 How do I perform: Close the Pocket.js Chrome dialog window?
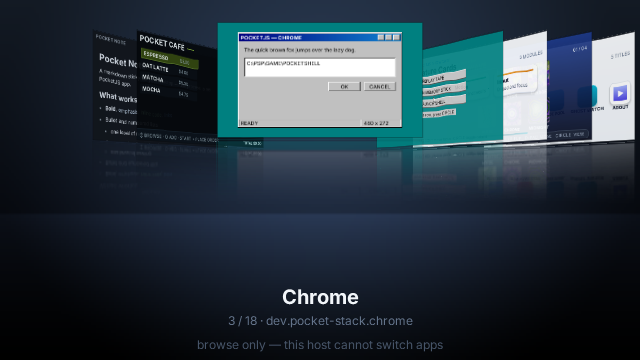(396, 37)
